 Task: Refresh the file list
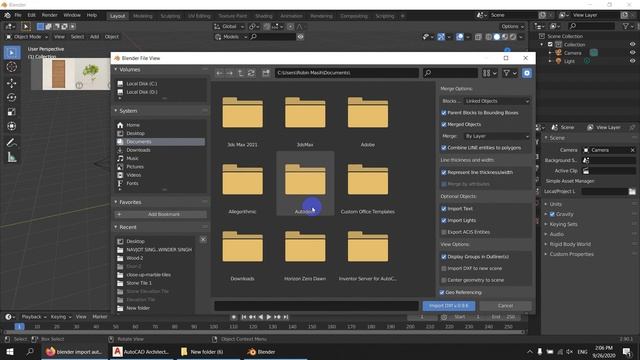click(x=251, y=73)
